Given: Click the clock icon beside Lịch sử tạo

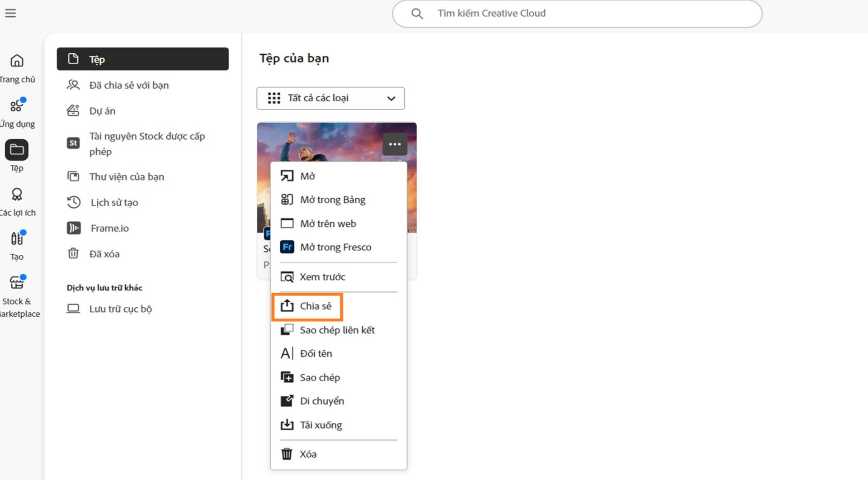Looking at the screenshot, I should (x=74, y=202).
